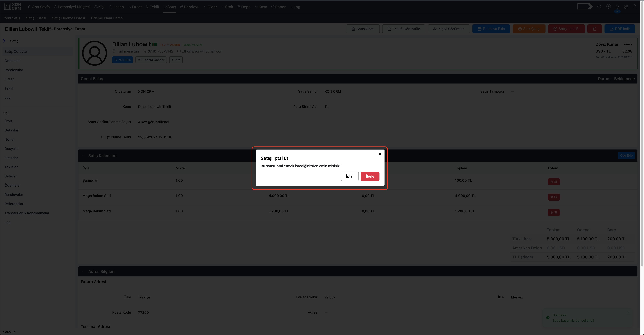Click the Turkmenistan flag icon
644x335 pixels.
click(155, 44)
